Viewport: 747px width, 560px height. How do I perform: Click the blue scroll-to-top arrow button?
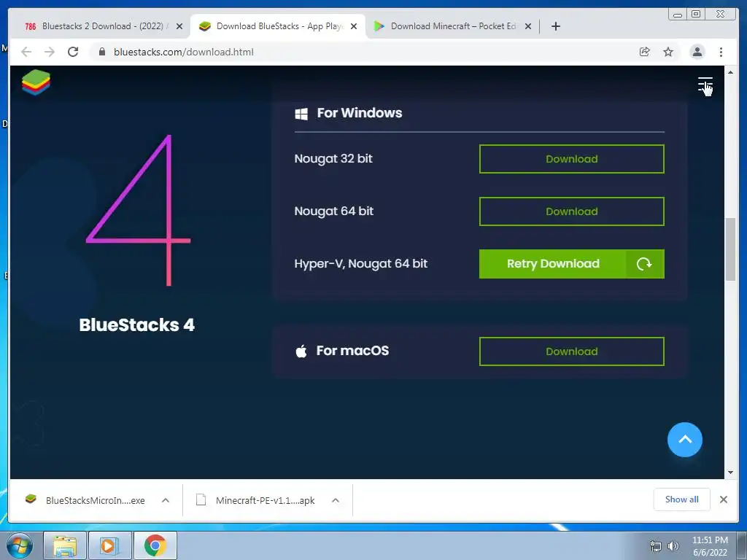point(684,440)
